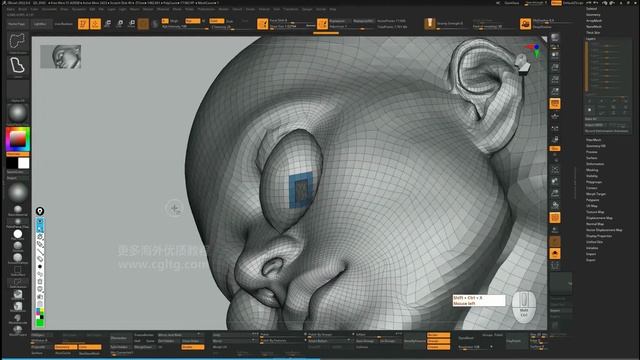Open the Alpha Off selector

click(x=18, y=90)
